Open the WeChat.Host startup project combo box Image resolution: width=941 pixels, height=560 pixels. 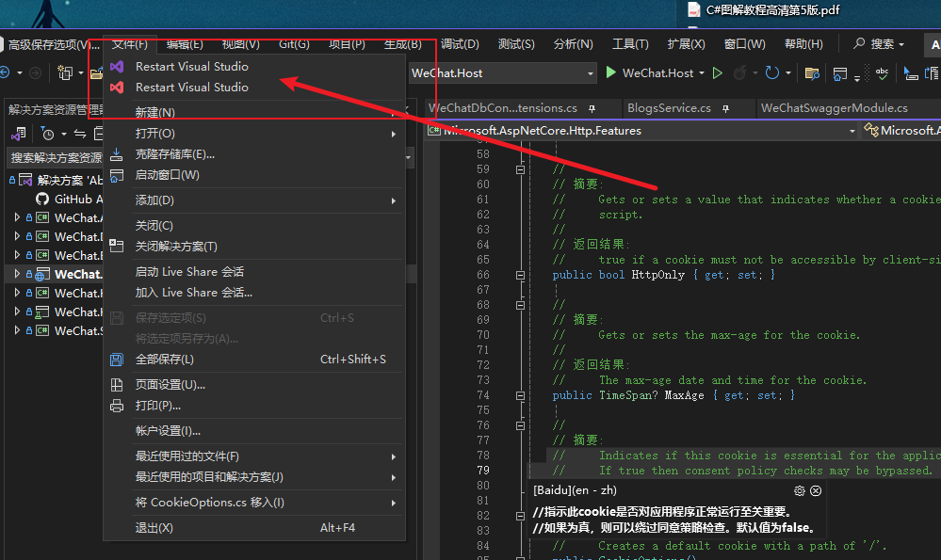coord(503,73)
